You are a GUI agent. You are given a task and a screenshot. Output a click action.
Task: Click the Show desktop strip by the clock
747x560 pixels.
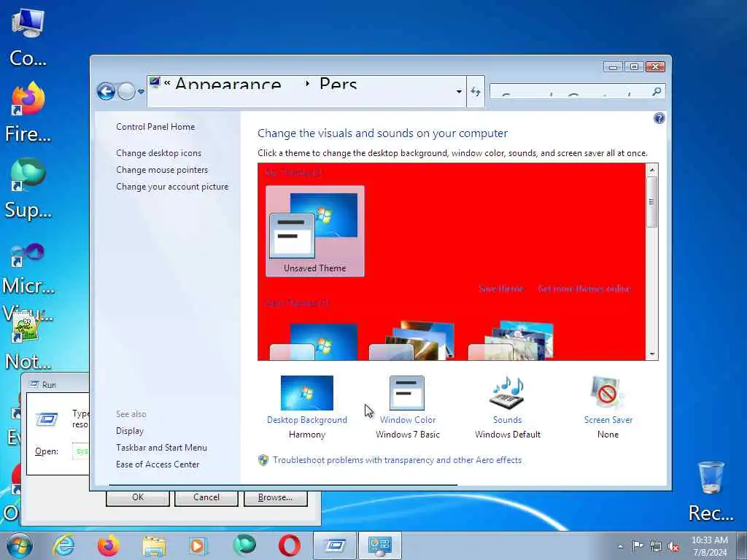(x=742, y=545)
